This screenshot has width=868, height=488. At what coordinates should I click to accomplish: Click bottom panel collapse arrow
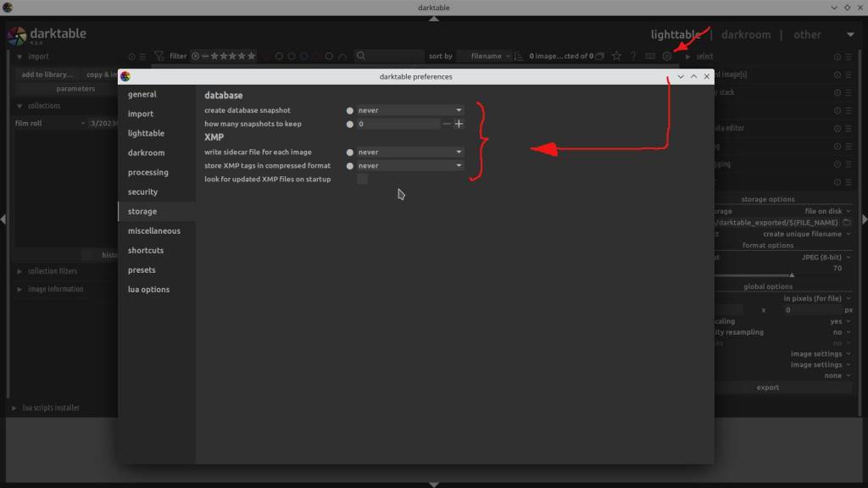coord(434,485)
